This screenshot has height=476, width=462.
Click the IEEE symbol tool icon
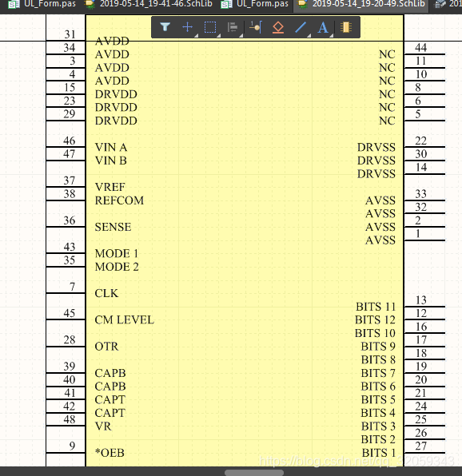[278, 27]
